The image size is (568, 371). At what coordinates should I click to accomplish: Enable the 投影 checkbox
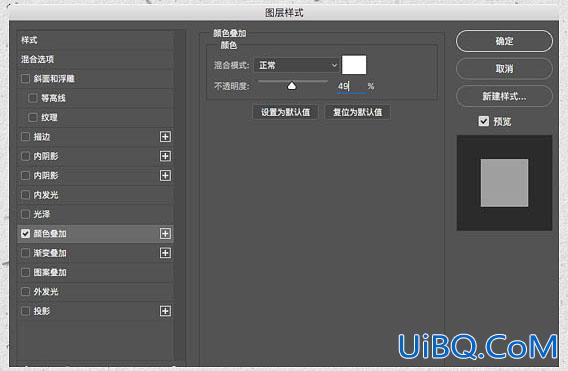point(25,311)
